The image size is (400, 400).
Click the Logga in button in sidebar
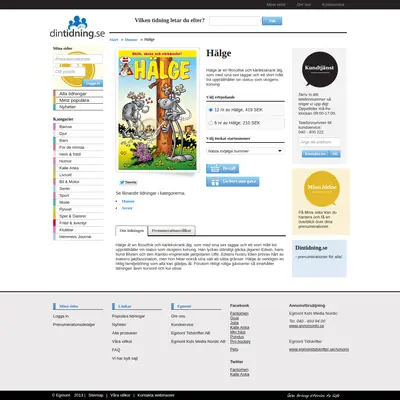pos(93,83)
